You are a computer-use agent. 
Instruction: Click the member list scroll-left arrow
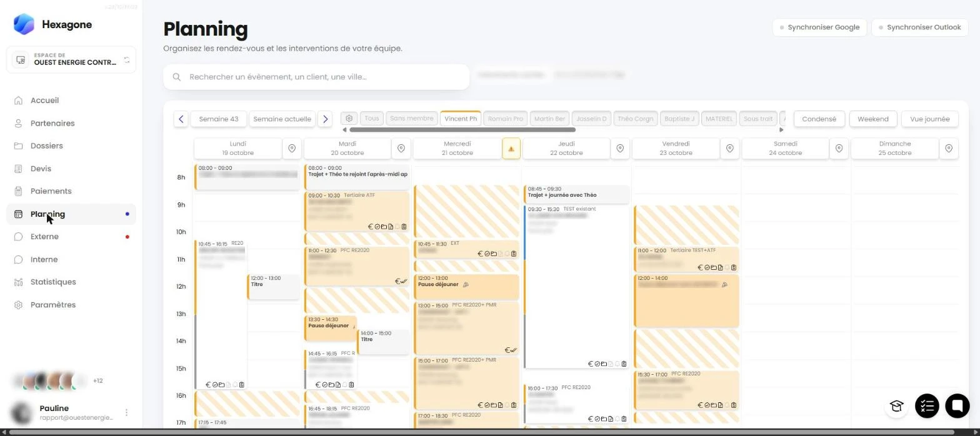[344, 130]
